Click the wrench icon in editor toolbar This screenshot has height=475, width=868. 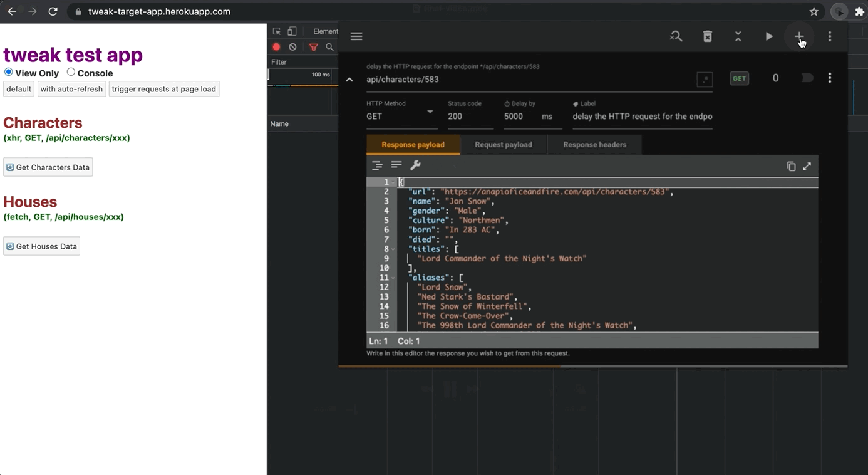pos(415,165)
